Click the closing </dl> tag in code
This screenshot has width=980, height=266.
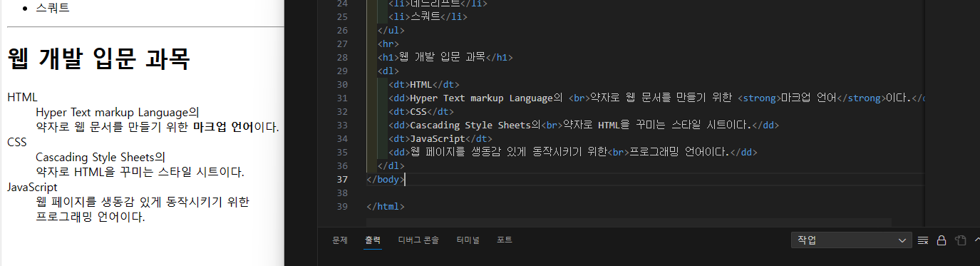pos(391,165)
